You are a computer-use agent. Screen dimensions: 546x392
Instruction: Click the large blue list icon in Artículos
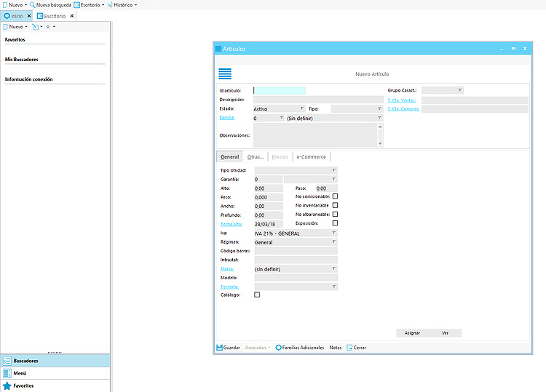click(225, 73)
